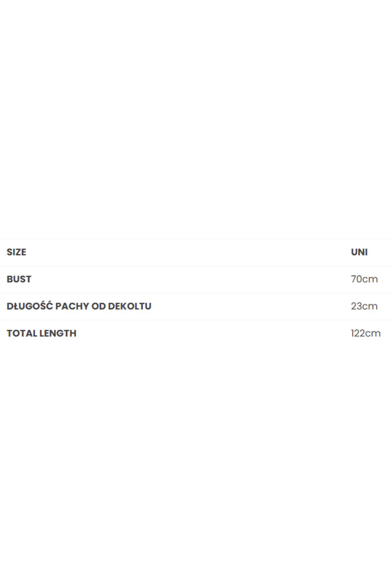Select the 23cm measurement value
Viewport: 392px width, 588px height.
pos(364,306)
